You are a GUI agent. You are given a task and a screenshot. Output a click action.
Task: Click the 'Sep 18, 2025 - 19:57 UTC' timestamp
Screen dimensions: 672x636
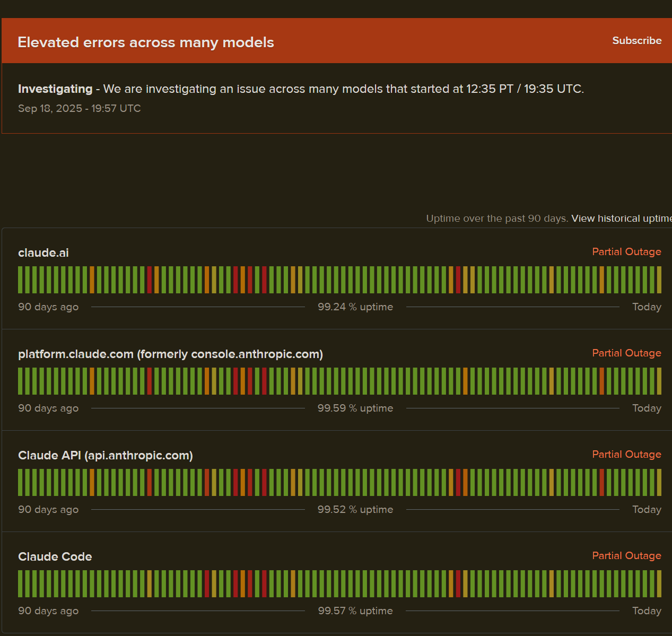coord(80,108)
